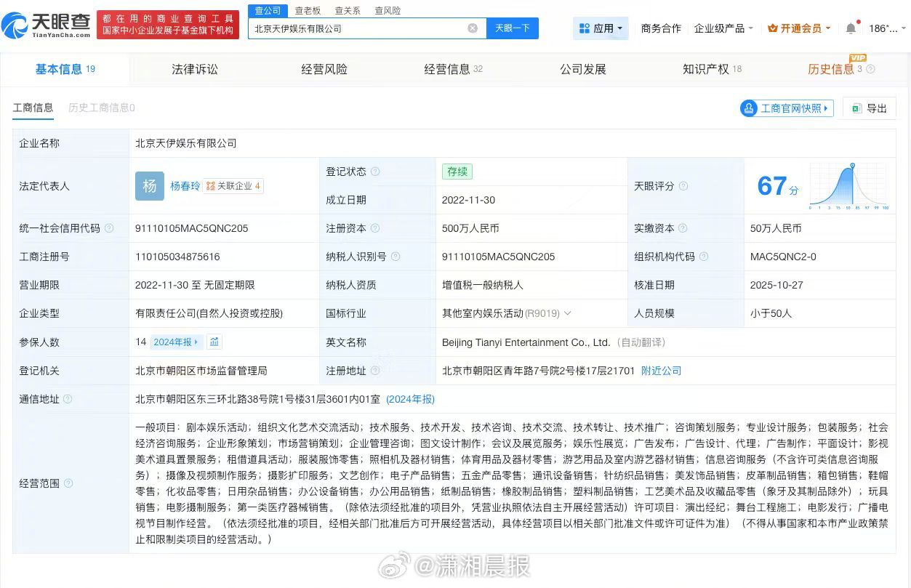Open the 公司发展 tab
This screenshot has width=911, height=588.
point(583,69)
